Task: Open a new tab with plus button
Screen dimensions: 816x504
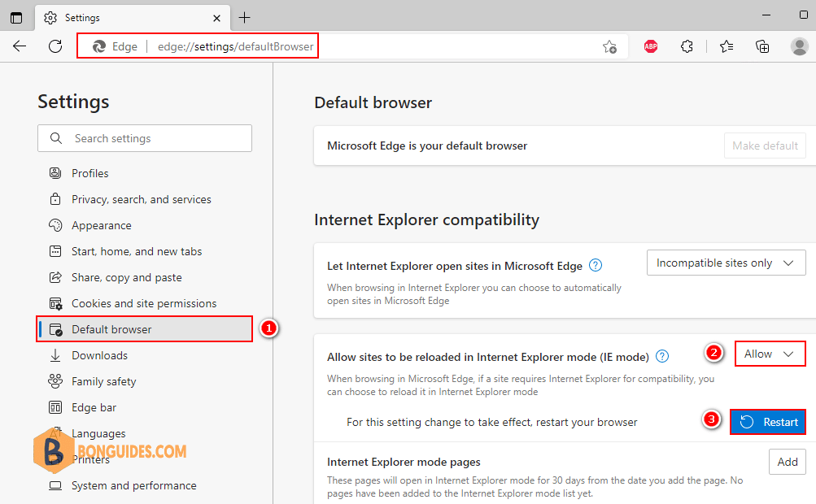Action: 244,18
